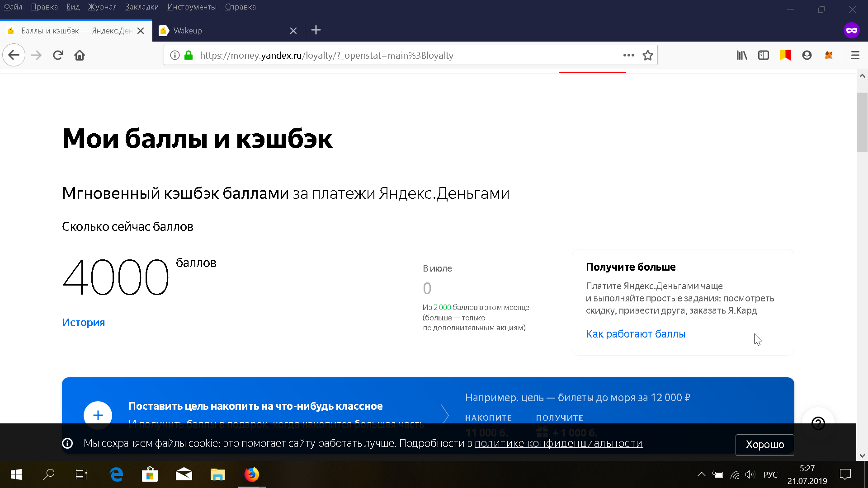Click the battery tray icon
Screen dimensions: 868x488
pos(718,474)
